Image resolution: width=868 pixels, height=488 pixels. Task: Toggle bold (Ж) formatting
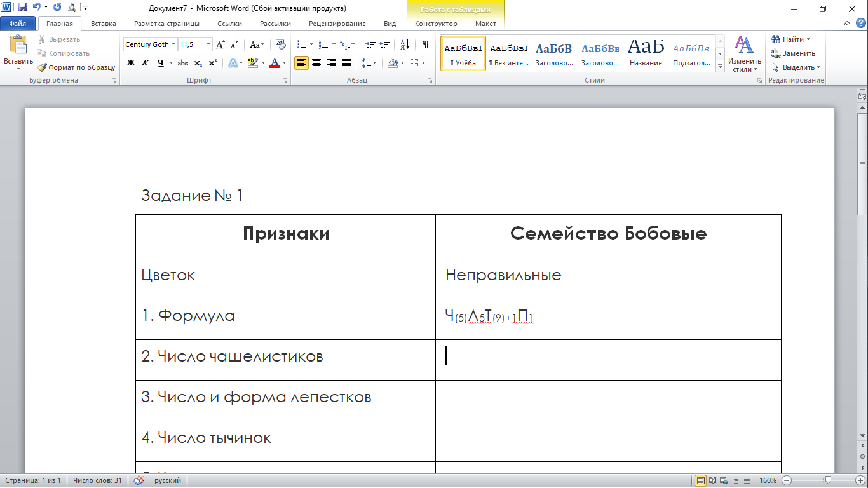click(131, 63)
